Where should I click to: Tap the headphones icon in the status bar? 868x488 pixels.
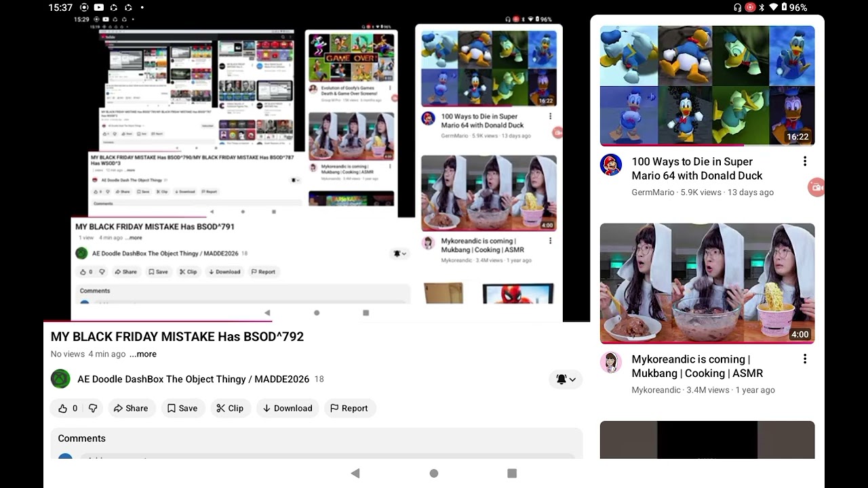pos(738,7)
